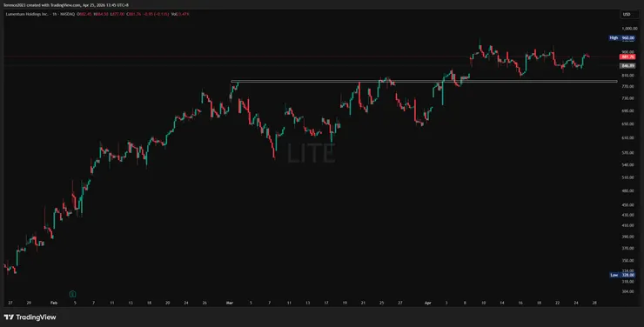Screen dimensions: 644x327
Task: Click the Mar label on time axis
Action: 230,303
